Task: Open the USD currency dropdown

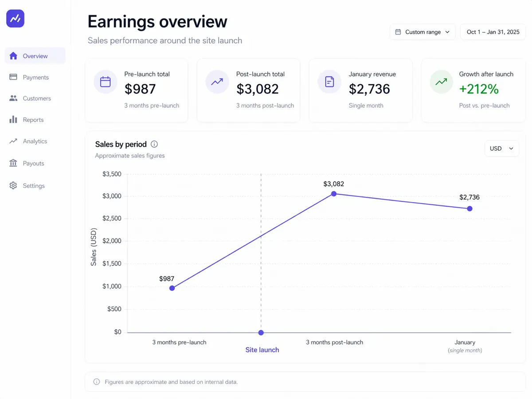Action: pos(501,149)
